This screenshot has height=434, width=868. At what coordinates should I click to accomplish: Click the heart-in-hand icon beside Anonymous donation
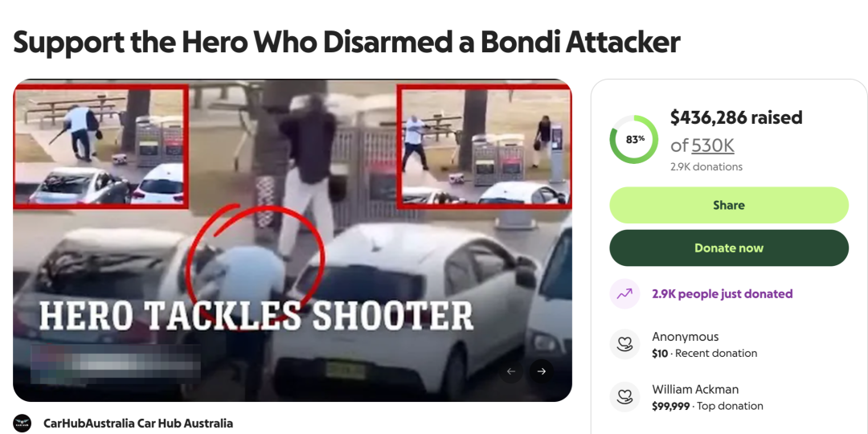624,344
